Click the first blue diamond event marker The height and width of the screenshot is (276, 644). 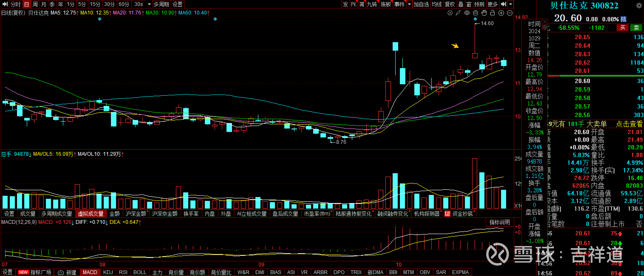click(x=99, y=19)
